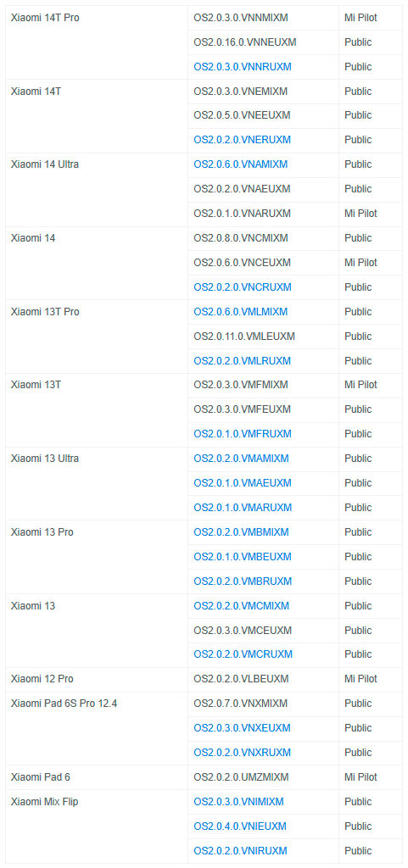Click the OS2.0.6.0.VNAMIXM link
This screenshot has width=408, height=868.
pyautogui.click(x=240, y=164)
